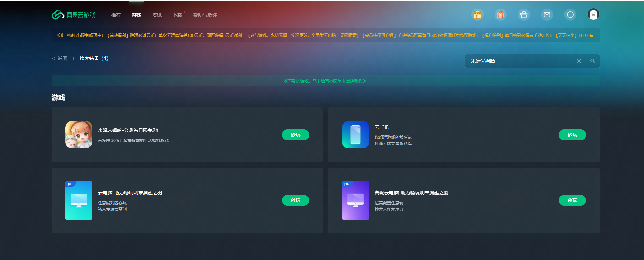Open the mail messages icon
This screenshot has height=260, width=644.
547,15
